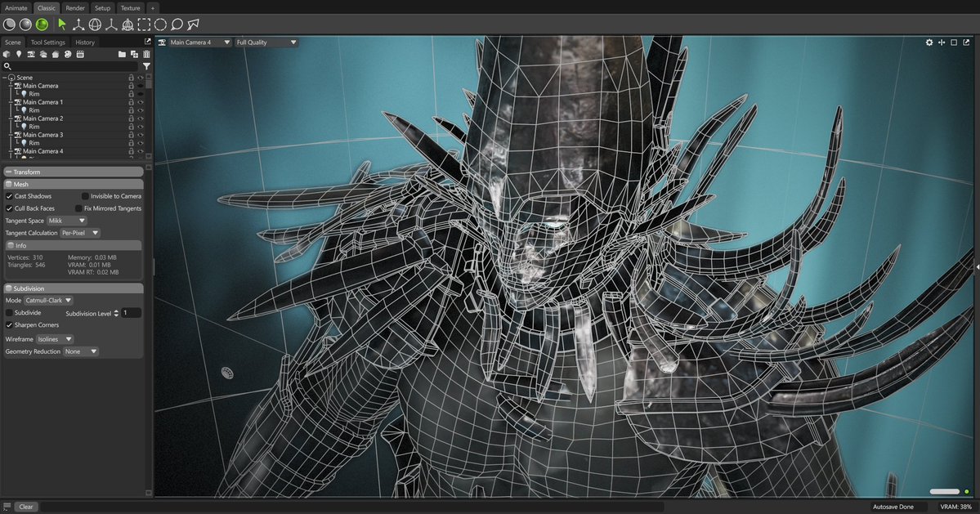Duplicate the selected scene object
The height and width of the screenshot is (514, 980).
pos(134,54)
